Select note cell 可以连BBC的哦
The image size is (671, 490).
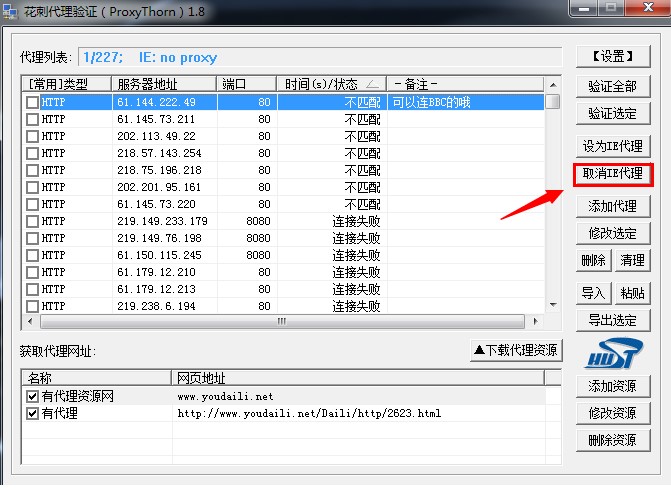click(x=466, y=102)
